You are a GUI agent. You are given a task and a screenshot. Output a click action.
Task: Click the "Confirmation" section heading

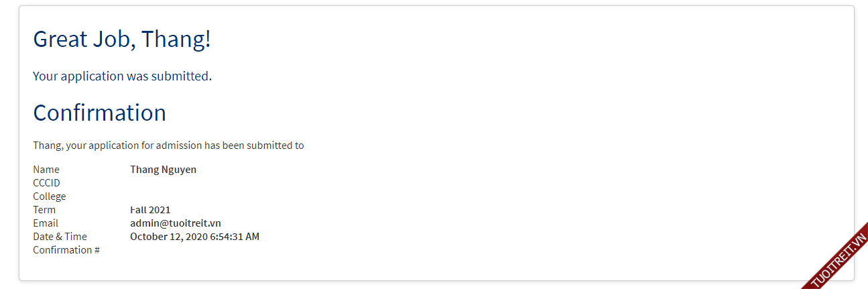click(99, 113)
